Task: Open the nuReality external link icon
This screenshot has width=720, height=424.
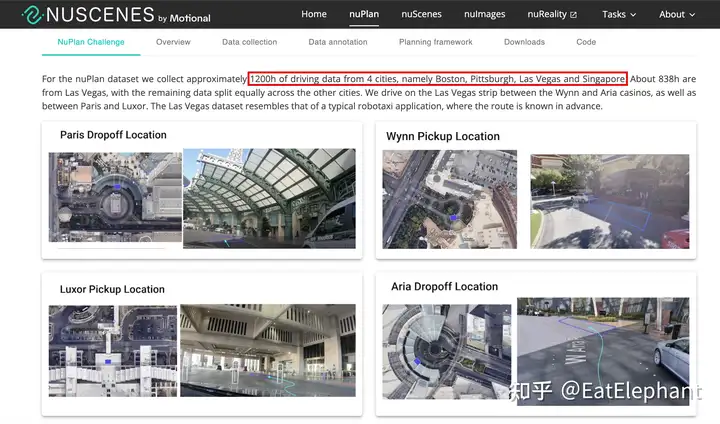Action: (x=574, y=15)
